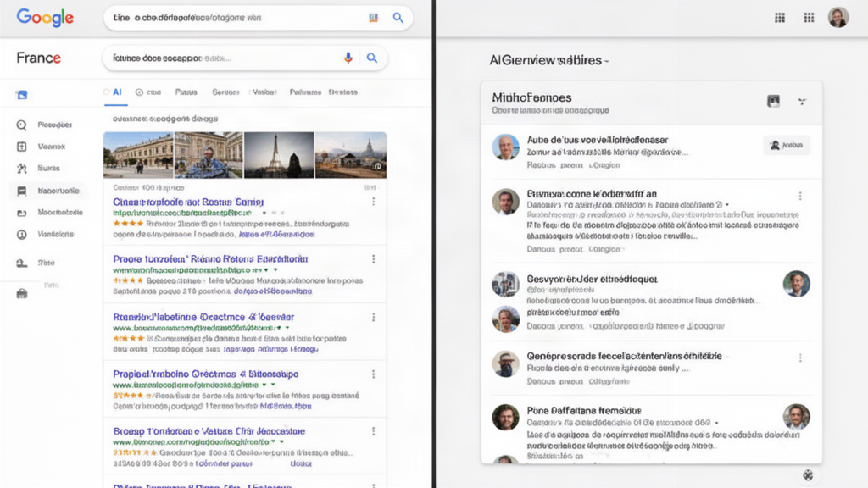This screenshot has height=488, width=868.
Task: Click the 'Pone Daffaitane' panel entry title
Action: [x=583, y=411]
